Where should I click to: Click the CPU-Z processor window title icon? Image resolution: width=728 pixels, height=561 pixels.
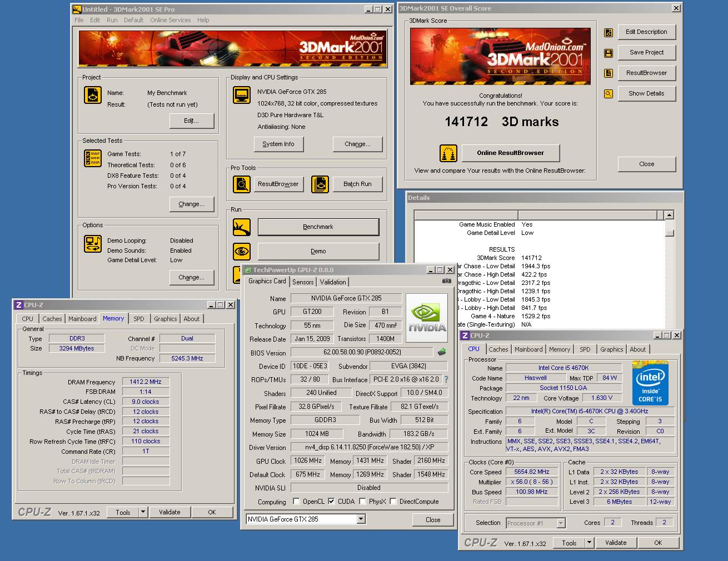pos(465,335)
